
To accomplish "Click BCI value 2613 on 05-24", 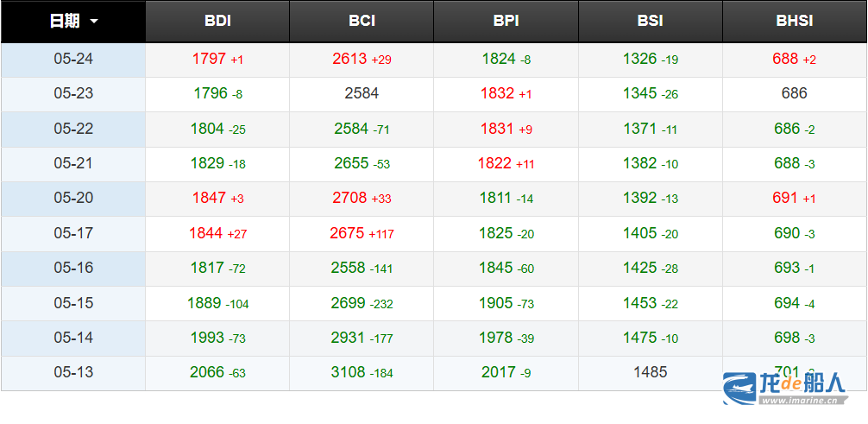I will point(349,60).
